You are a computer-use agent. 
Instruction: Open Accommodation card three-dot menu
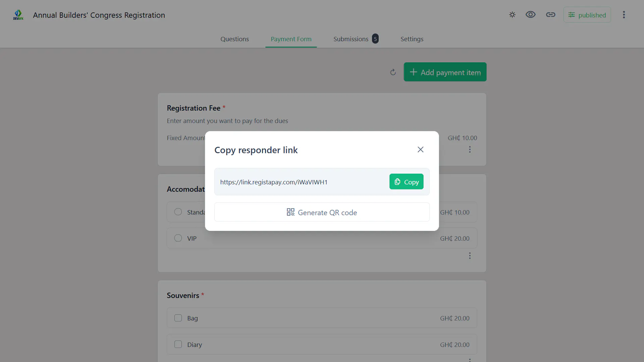(470, 256)
